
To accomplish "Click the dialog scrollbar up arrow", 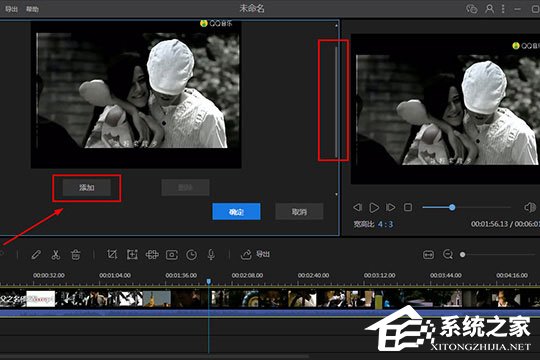I will 336,25.
